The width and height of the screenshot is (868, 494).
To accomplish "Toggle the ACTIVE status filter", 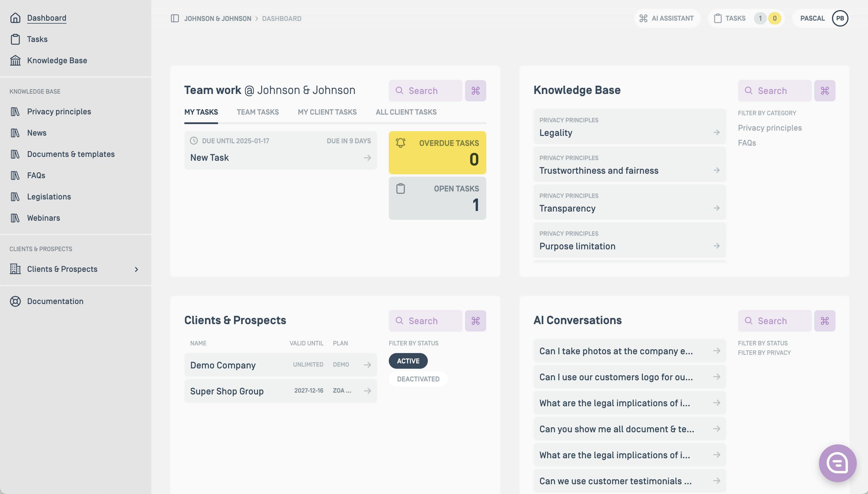I will coord(408,361).
